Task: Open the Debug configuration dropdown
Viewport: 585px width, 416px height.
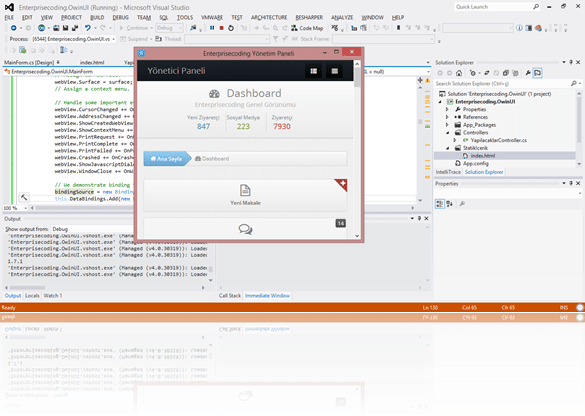Action: (x=169, y=28)
